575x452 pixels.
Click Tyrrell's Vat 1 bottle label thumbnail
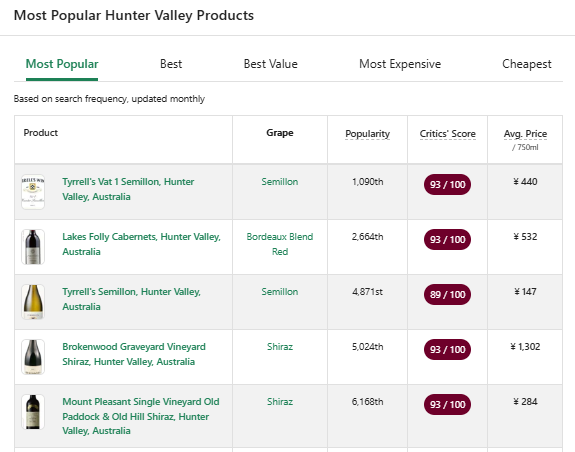coord(33,192)
